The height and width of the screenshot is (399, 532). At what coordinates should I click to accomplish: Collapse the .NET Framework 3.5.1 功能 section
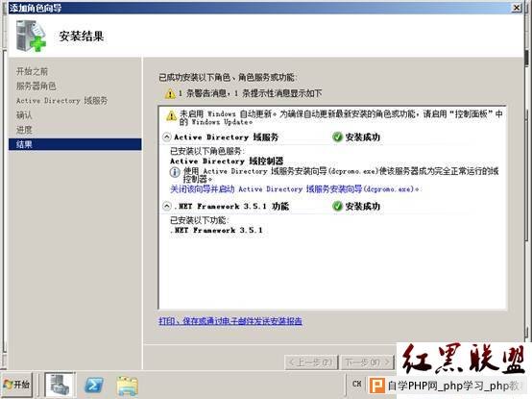point(166,206)
